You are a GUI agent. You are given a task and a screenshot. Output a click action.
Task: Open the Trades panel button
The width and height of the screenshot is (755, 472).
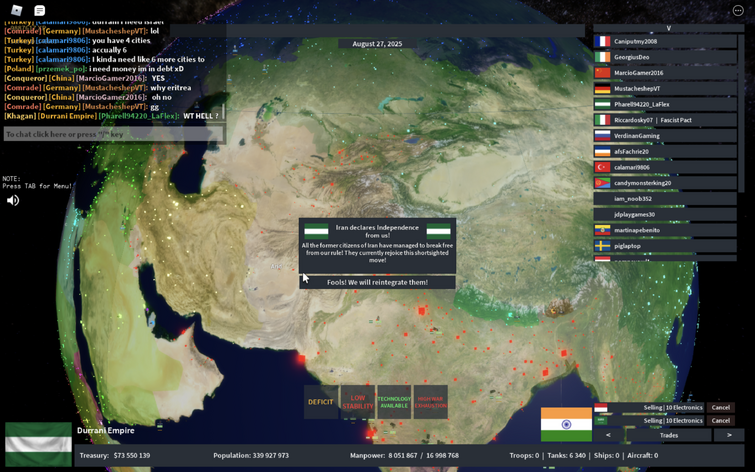(x=669, y=435)
